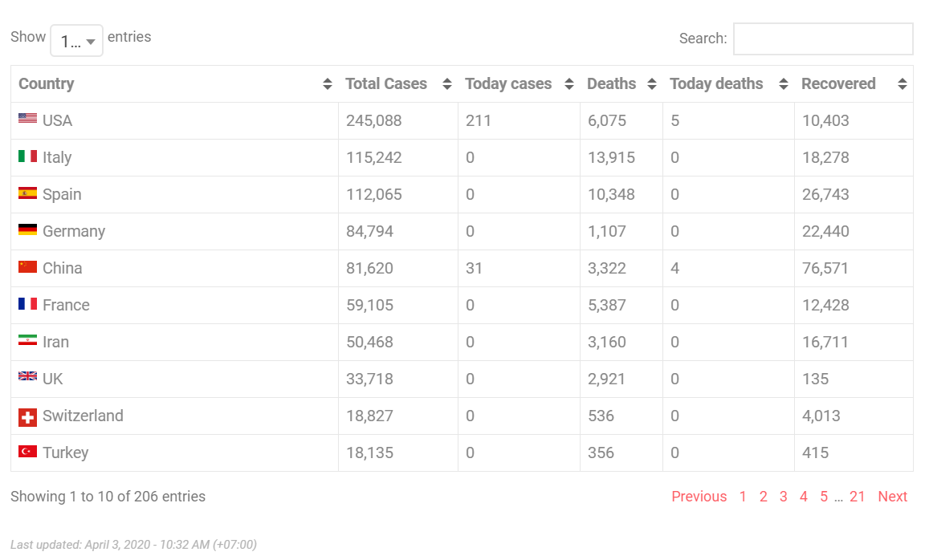Click the Previous pagination link
Viewport: 925px width, 560px height.
[699, 497]
